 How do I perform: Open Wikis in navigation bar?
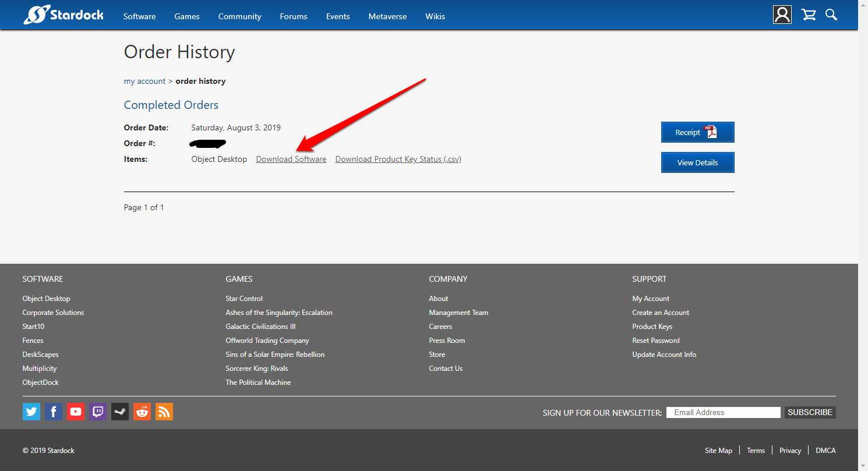435,16
